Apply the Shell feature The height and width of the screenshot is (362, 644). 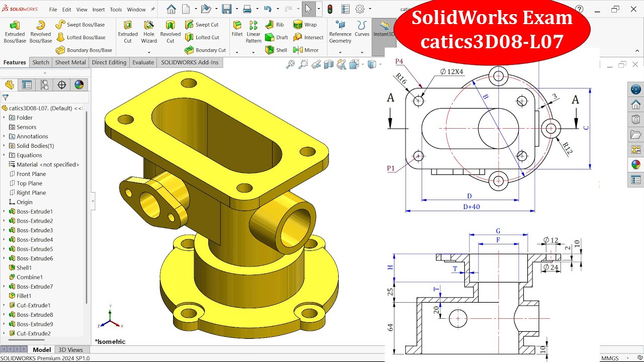point(276,50)
